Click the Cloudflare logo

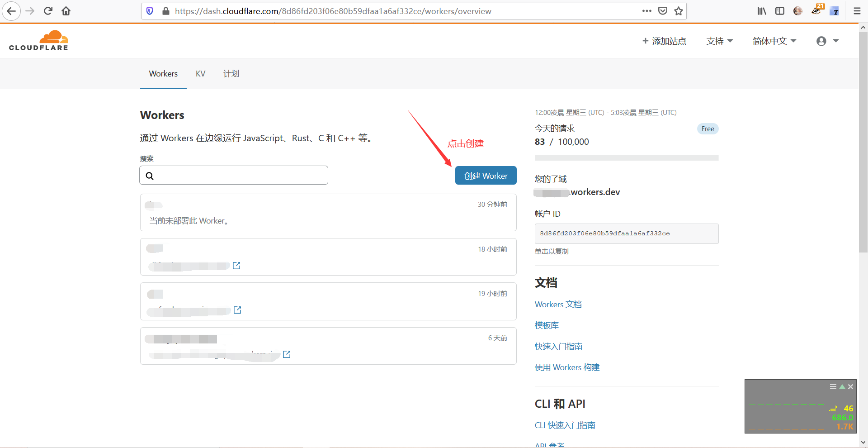(38, 41)
